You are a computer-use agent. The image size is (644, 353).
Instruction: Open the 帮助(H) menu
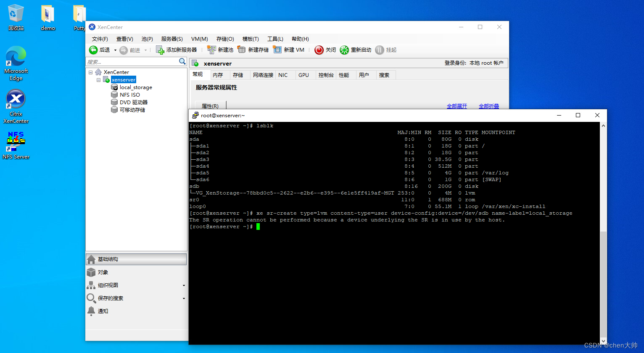click(300, 39)
